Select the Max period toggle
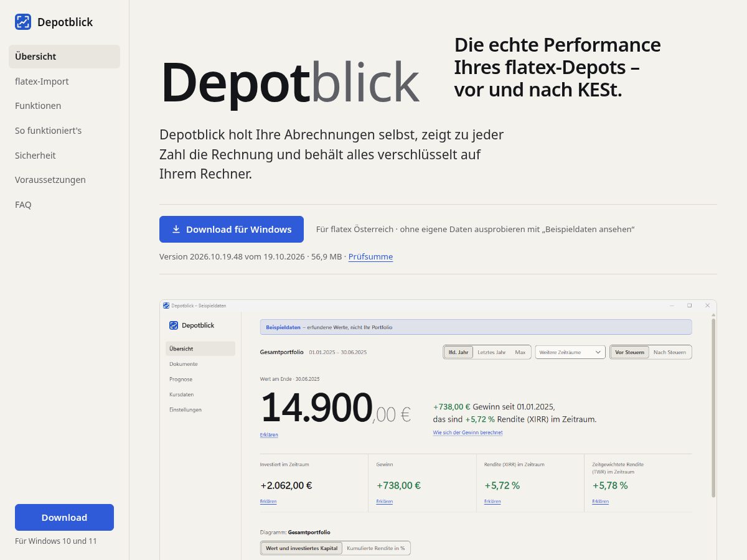The height and width of the screenshot is (560, 747). 520,352
